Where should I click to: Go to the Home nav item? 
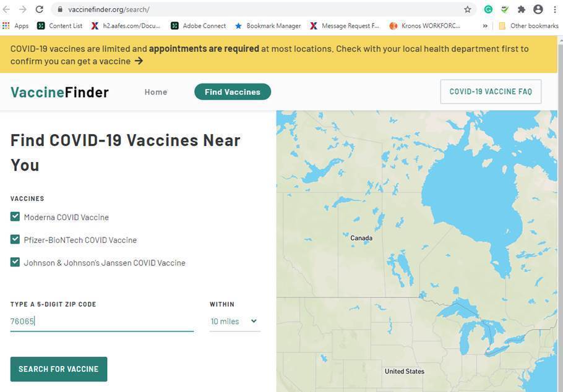[x=156, y=92]
